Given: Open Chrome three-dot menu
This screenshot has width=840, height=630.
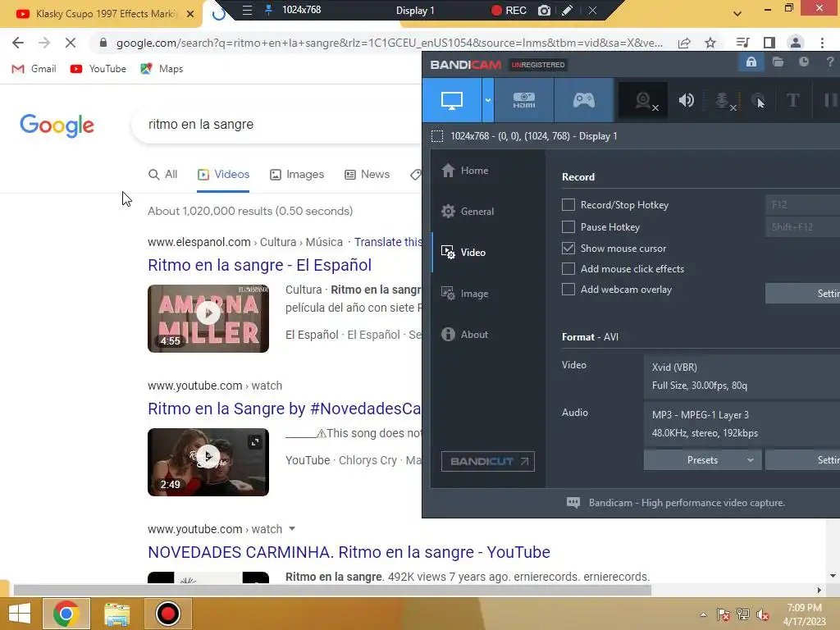Looking at the screenshot, I should point(822,43).
